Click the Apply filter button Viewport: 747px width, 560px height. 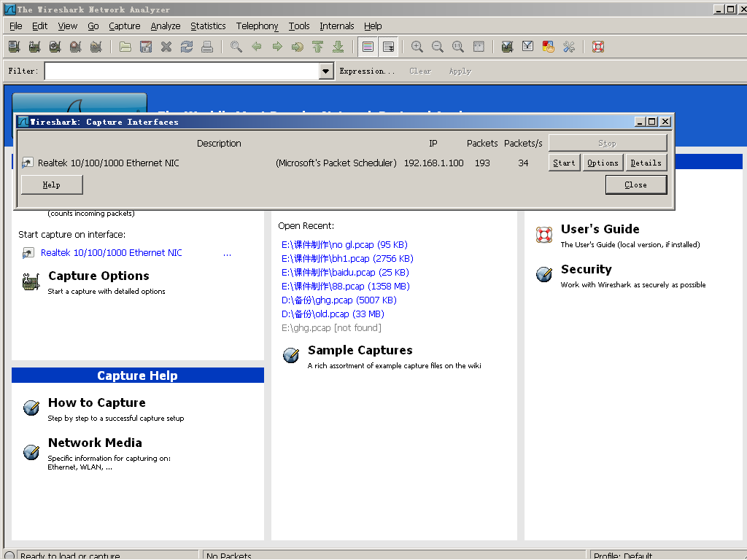[460, 71]
